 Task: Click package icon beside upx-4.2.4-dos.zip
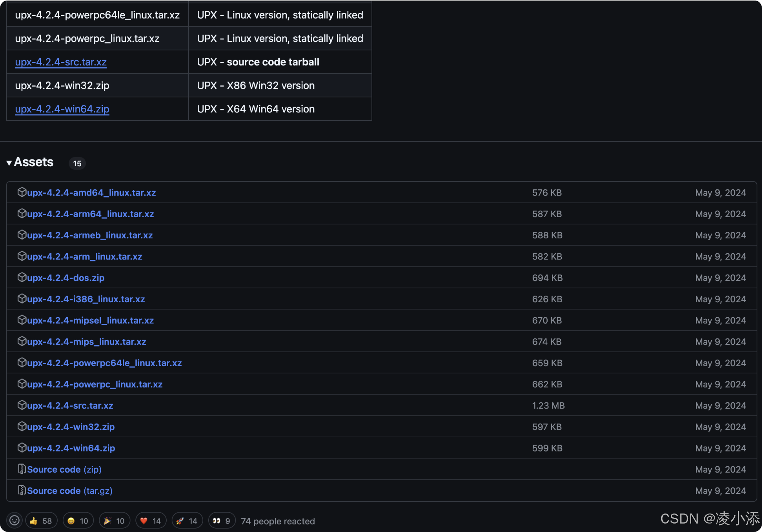22,277
